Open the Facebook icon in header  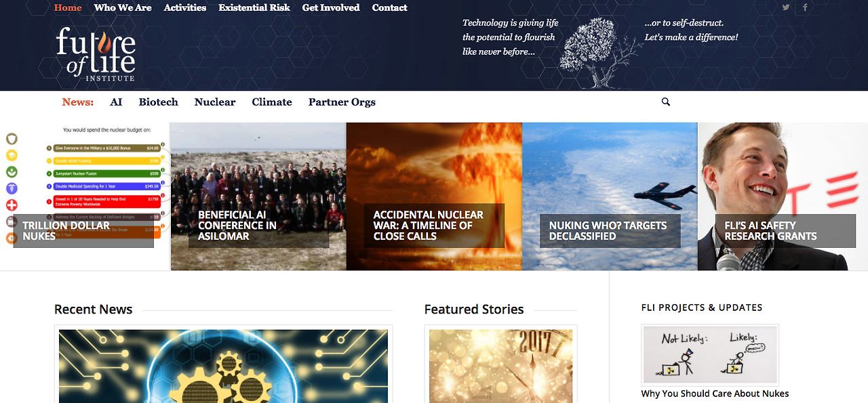pyautogui.click(x=805, y=7)
